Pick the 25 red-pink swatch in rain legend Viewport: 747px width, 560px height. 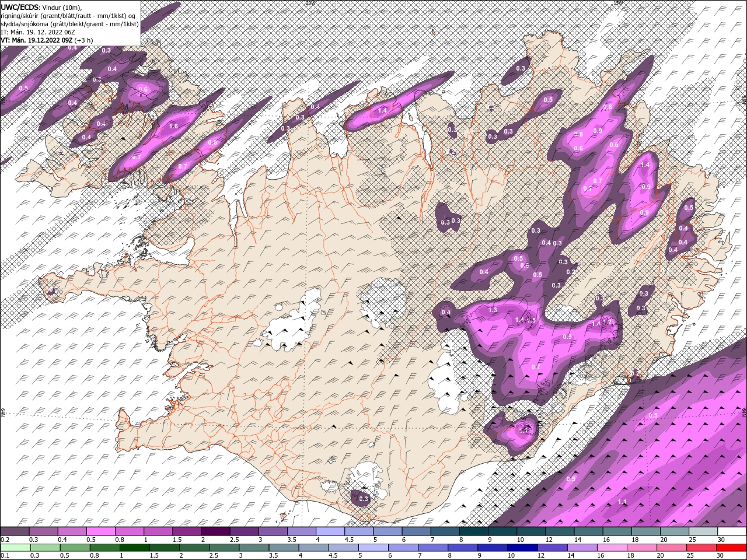point(701,548)
